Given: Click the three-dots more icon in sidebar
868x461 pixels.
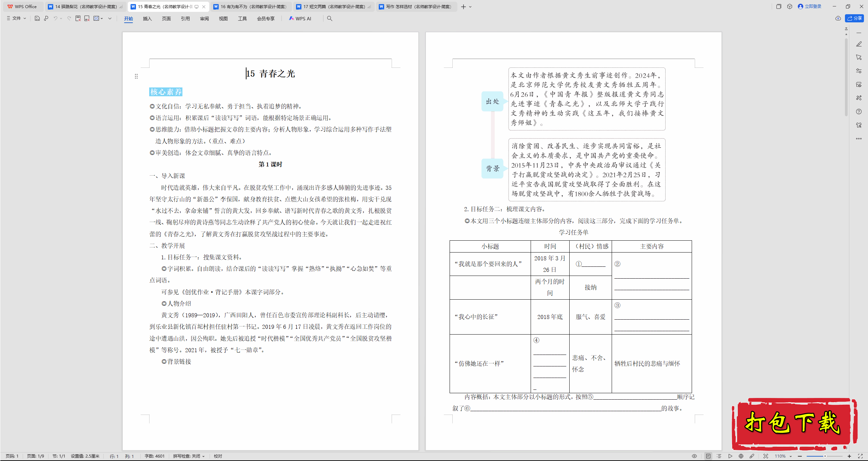Looking at the screenshot, I should 859,139.
